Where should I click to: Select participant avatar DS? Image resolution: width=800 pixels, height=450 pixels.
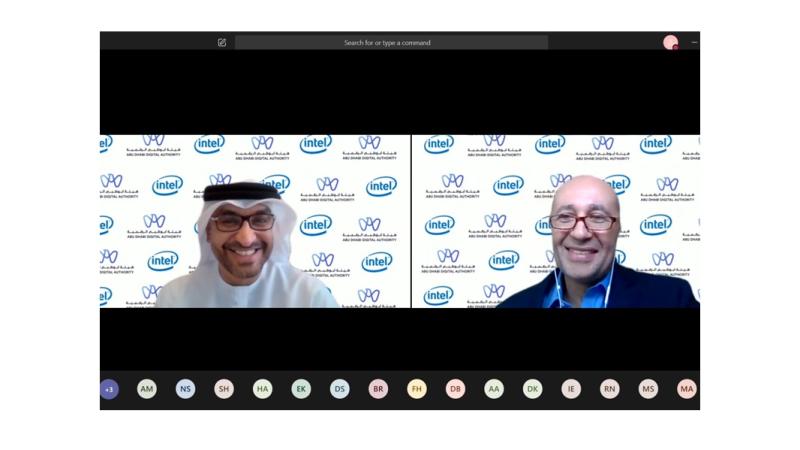[x=340, y=389]
